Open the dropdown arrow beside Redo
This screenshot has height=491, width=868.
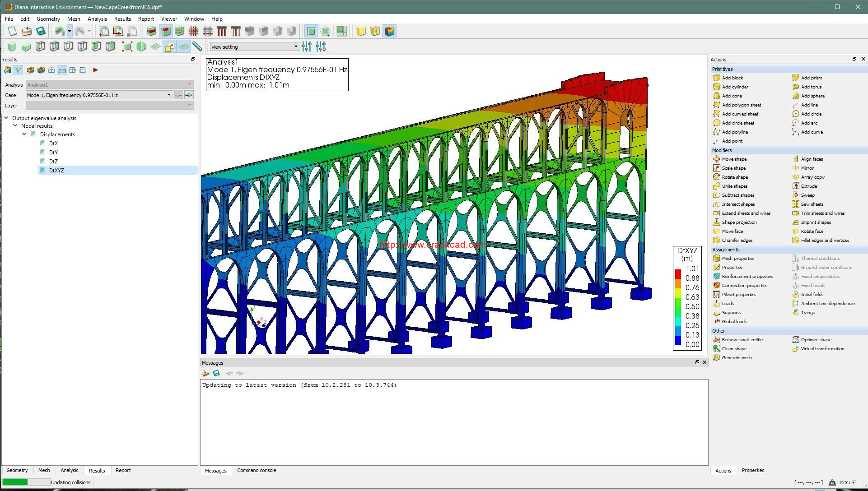coord(89,31)
